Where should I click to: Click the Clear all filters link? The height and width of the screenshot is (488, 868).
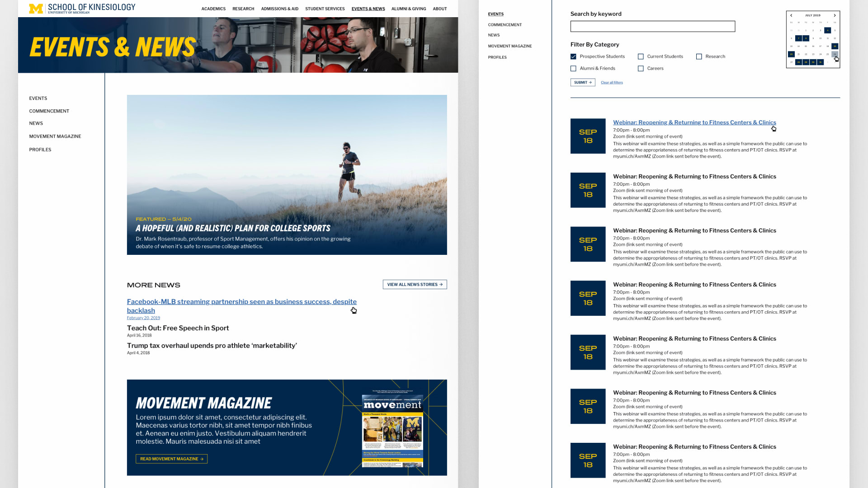click(612, 83)
